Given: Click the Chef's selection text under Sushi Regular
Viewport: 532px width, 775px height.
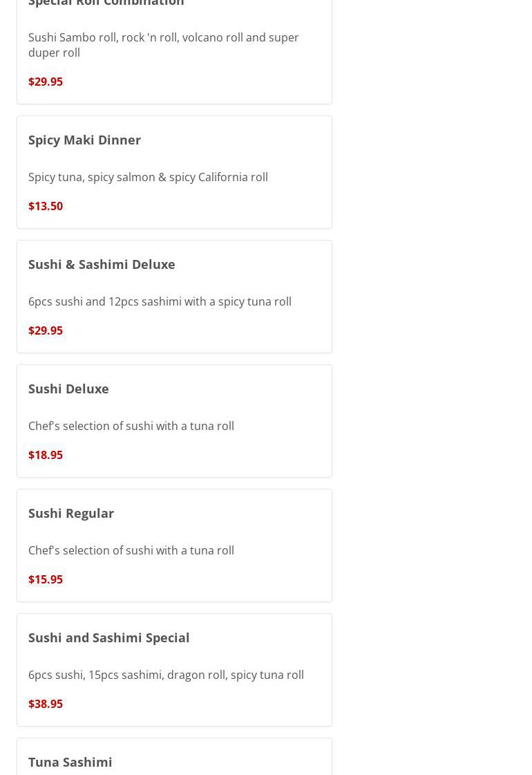Looking at the screenshot, I should (x=131, y=550).
